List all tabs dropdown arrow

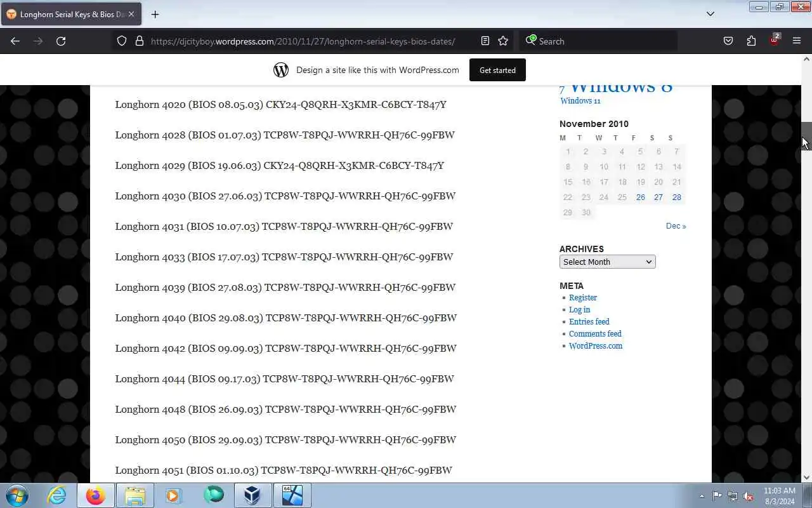pyautogui.click(x=710, y=14)
